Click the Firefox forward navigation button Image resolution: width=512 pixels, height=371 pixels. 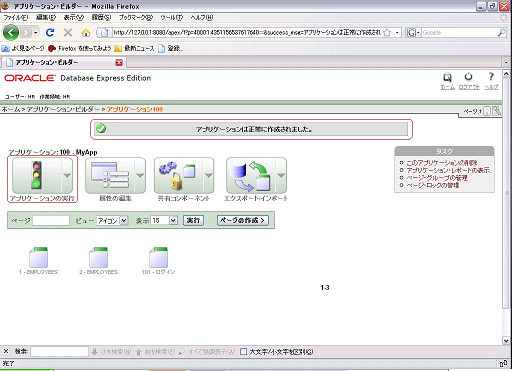(26, 33)
